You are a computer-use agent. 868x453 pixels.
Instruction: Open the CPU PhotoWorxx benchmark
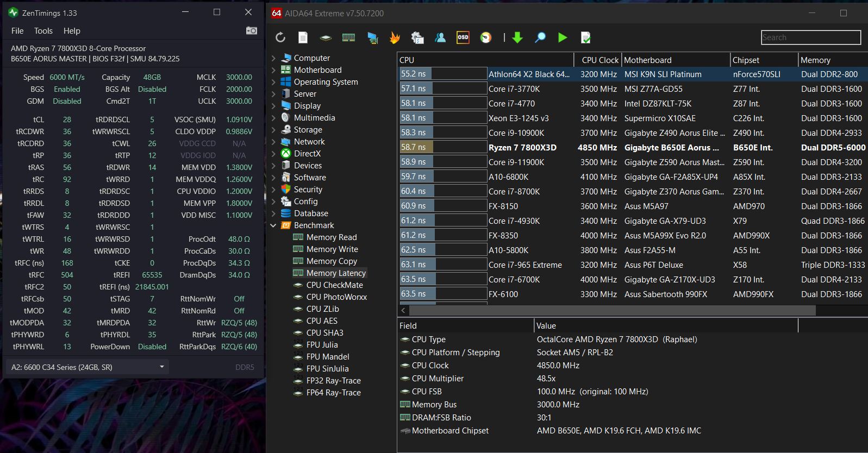[336, 297]
